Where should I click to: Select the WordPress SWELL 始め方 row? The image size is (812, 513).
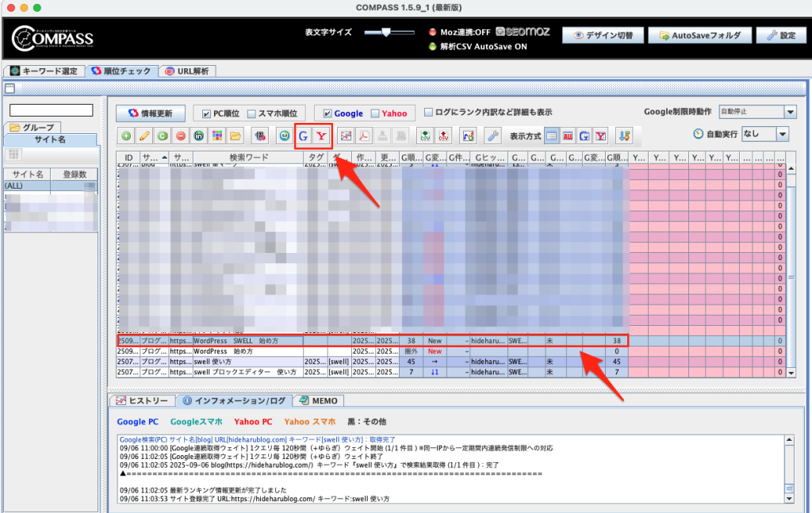tap(247, 340)
